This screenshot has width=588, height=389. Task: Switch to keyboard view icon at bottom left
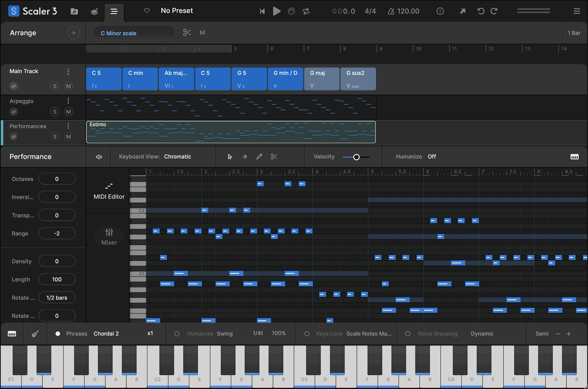(12, 334)
